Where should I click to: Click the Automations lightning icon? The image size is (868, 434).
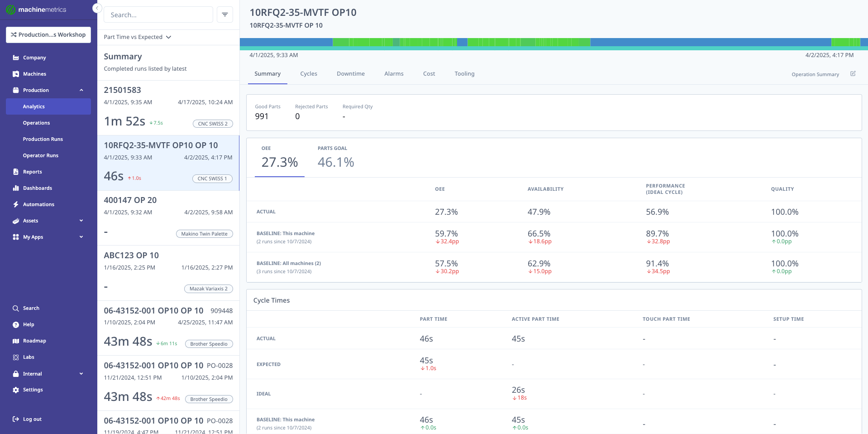tap(16, 204)
